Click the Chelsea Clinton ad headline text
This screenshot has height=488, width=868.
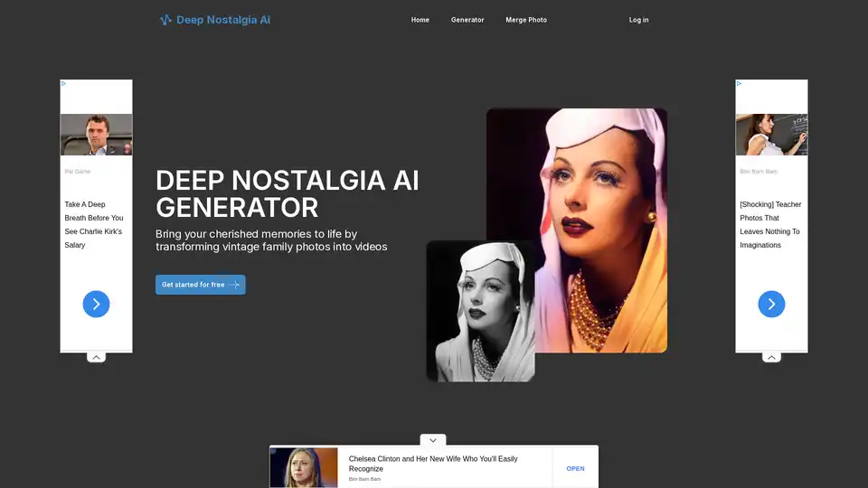pos(434,464)
